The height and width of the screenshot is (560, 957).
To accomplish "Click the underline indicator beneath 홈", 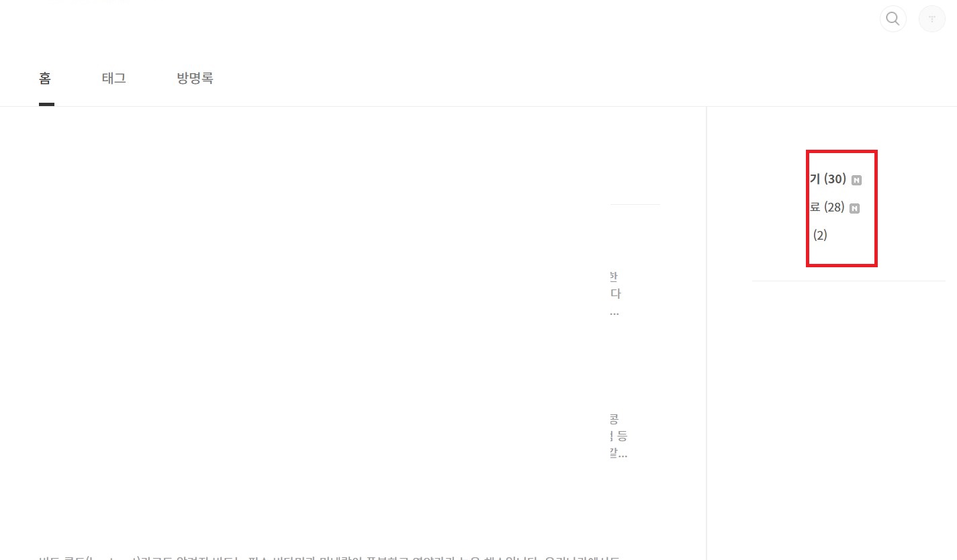I will click(46, 104).
